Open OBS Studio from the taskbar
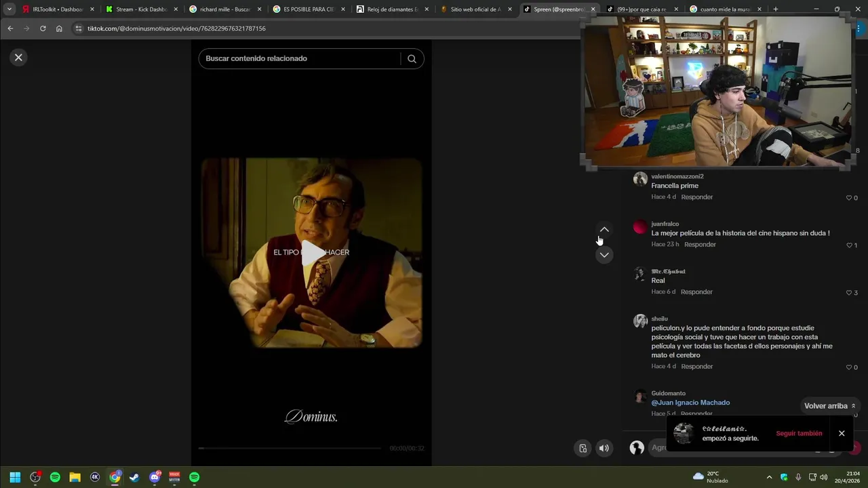This screenshot has width=868, height=488. (35, 477)
